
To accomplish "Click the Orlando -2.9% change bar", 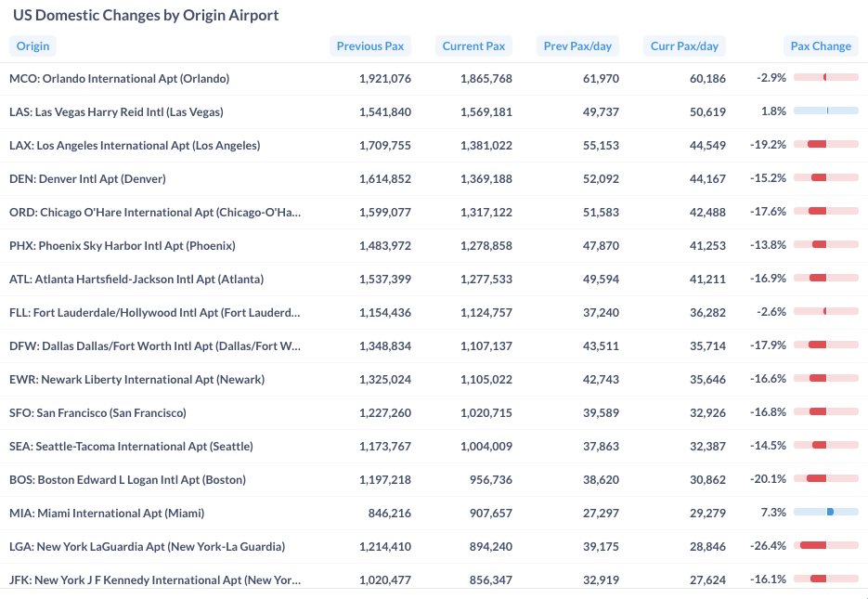I will (825, 77).
